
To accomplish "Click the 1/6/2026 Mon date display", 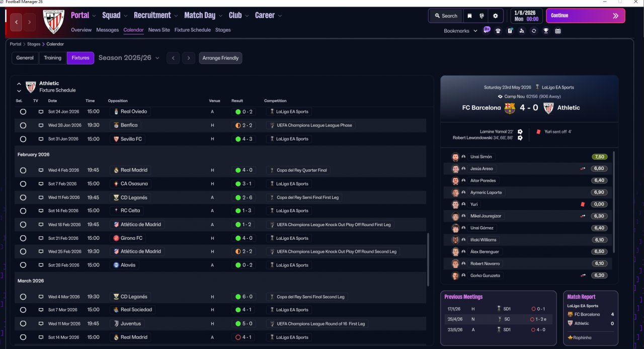I will coord(526,16).
